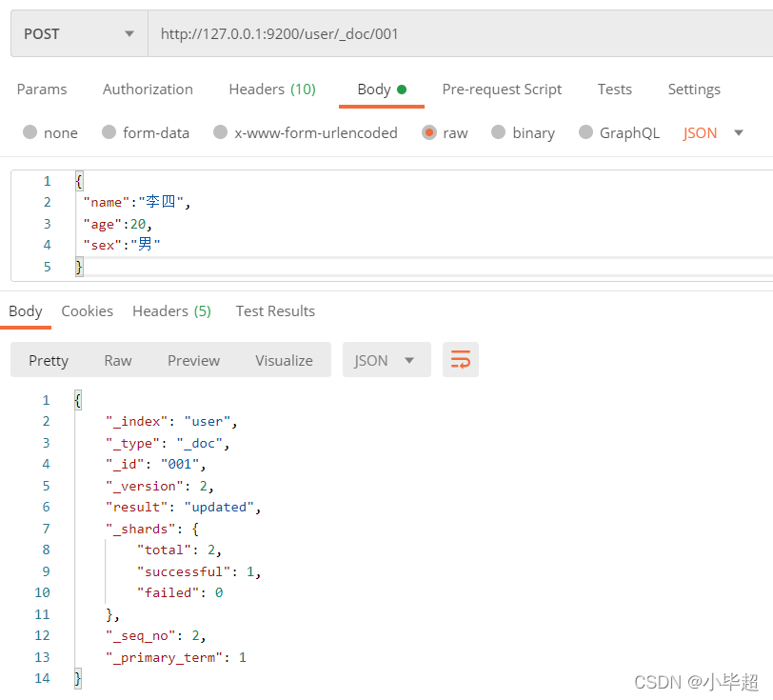This screenshot has width=773, height=700.
Task: Click the "failed": 0 response line
Action: [180, 592]
